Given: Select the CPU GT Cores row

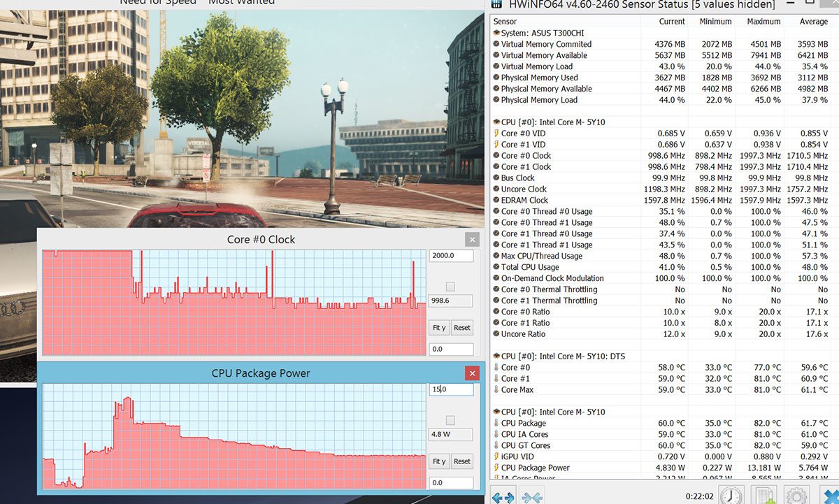Looking at the screenshot, I should [661, 446].
